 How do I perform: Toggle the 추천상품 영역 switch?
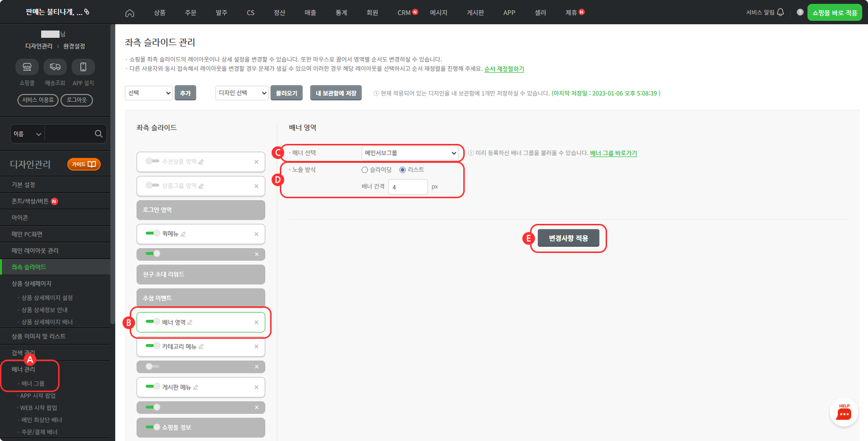click(x=152, y=161)
